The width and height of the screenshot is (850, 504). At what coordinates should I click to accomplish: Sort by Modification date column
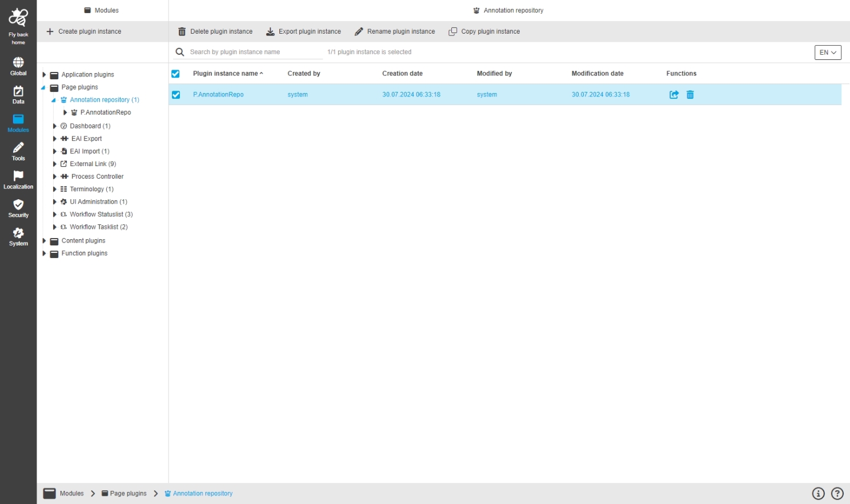click(x=598, y=74)
